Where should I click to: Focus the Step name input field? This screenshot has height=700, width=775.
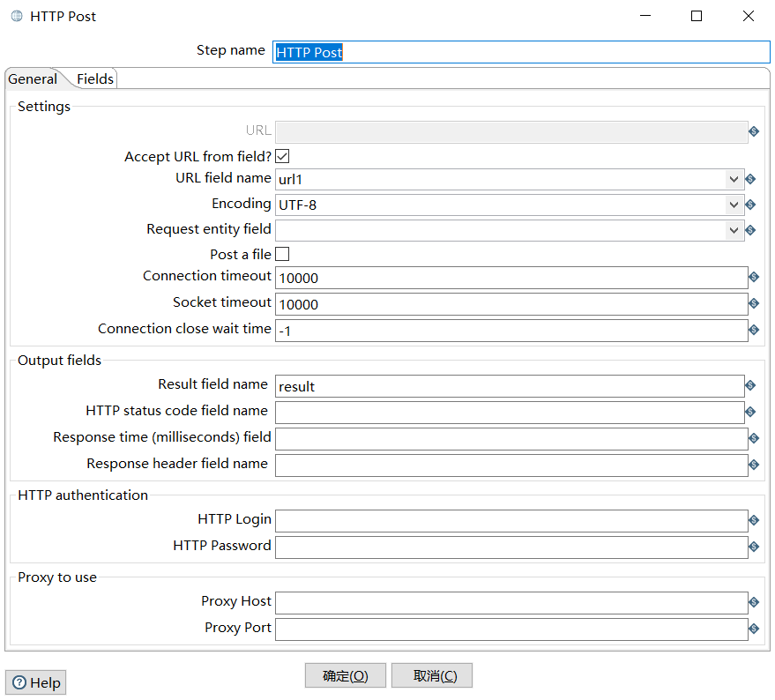(521, 52)
